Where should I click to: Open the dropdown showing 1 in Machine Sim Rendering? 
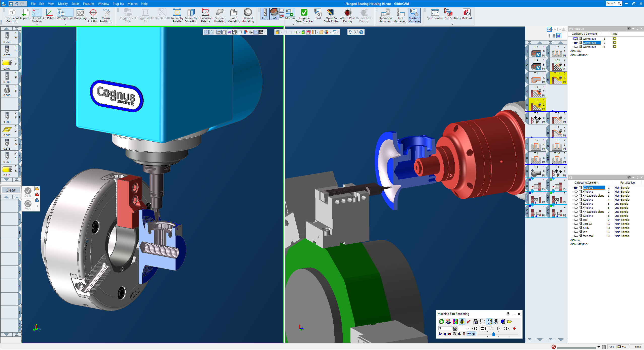pyautogui.click(x=464, y=328)
